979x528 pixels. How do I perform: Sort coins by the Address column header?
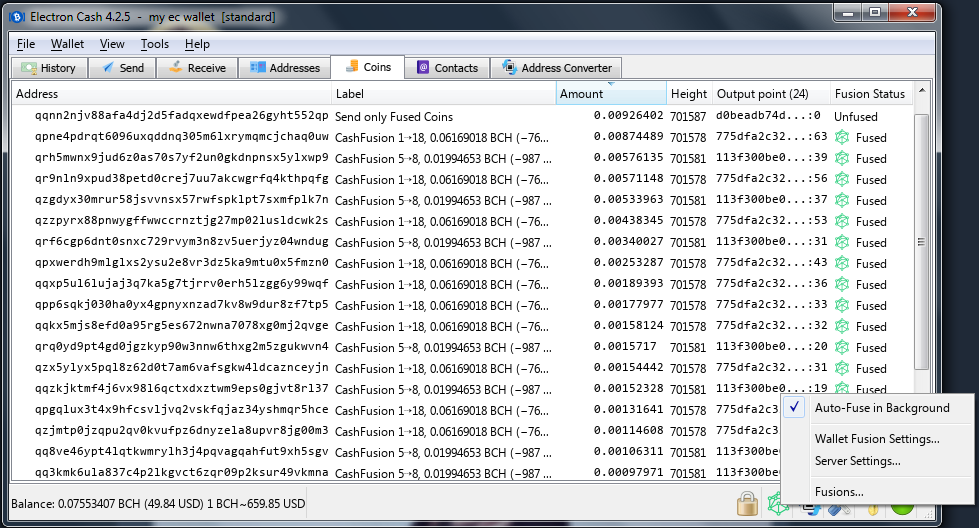(172, 94)
